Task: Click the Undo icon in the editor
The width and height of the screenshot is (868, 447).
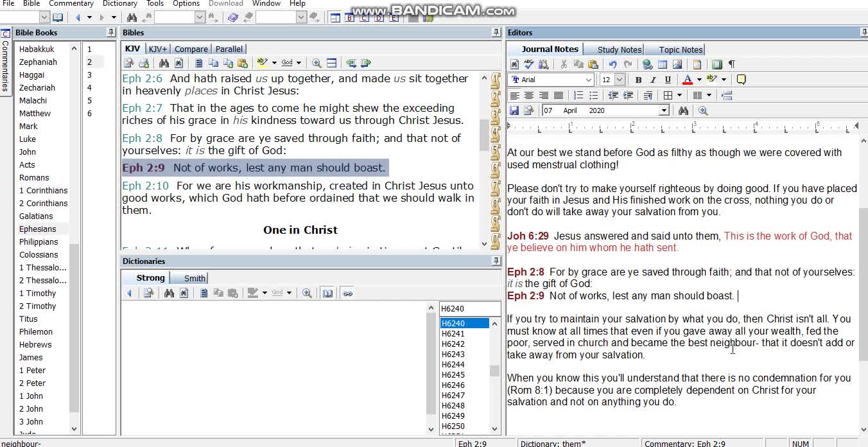Action: [613, 64]
